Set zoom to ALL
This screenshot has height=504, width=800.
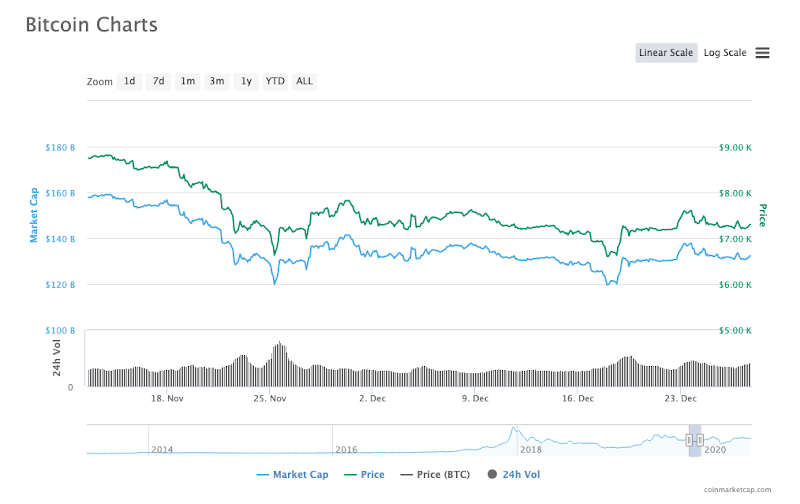[305, 81]
